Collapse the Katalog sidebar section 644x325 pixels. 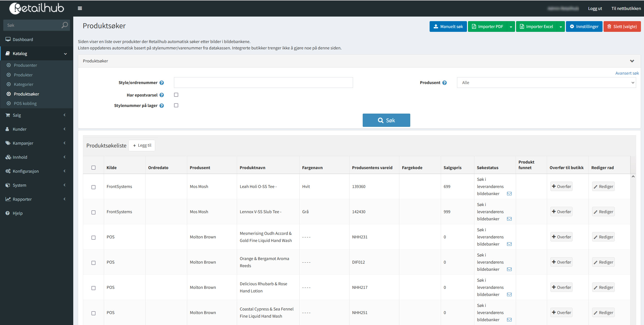pyautogui.click(x=37, y=53)
